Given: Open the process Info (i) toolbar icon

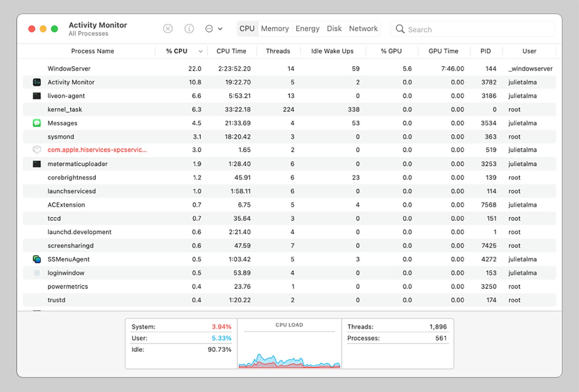Looking at the screenshot, I should coord(189,29).
